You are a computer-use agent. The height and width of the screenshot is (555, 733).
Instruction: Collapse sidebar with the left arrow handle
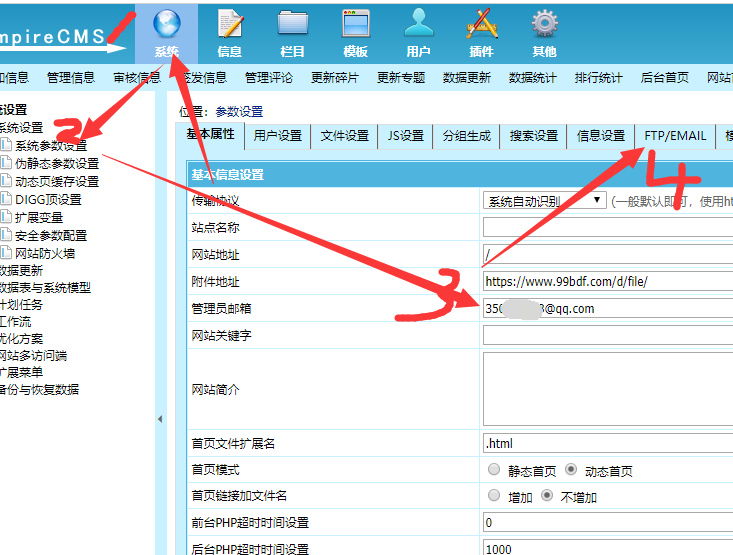[159, 420]
